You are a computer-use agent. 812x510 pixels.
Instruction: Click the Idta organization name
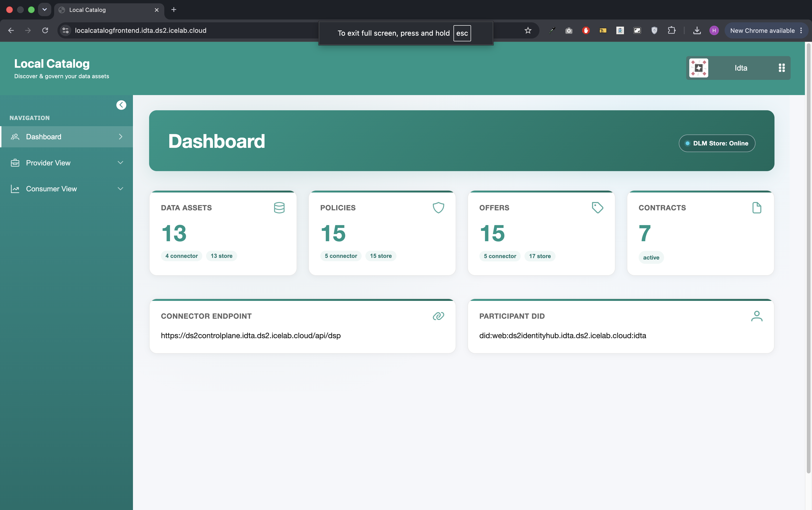point(741,68)
